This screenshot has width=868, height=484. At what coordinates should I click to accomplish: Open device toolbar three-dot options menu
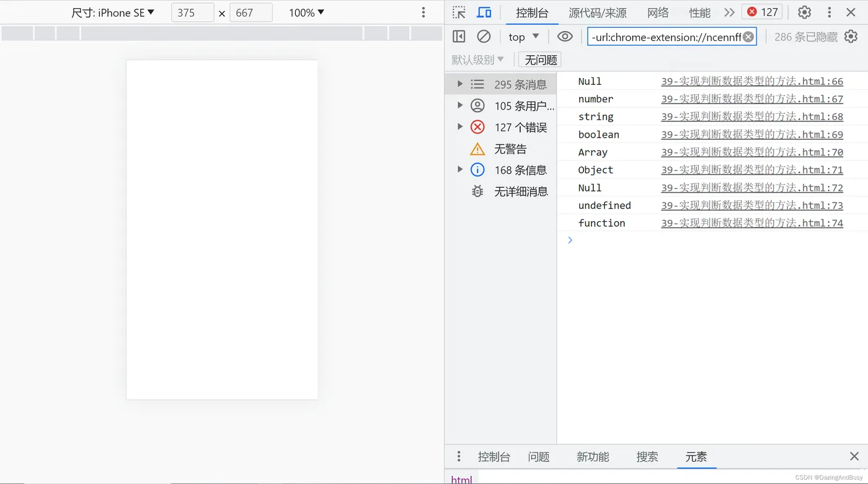tap(423, 12)
